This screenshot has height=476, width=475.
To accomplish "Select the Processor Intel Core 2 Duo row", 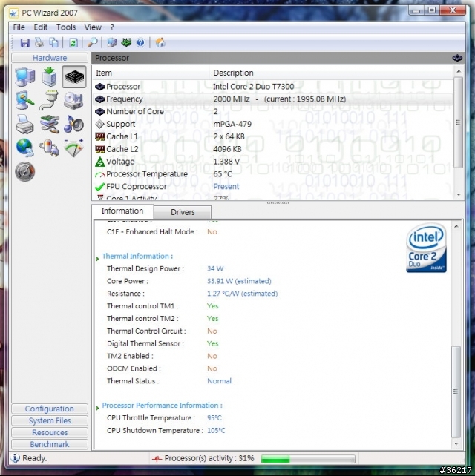I will coord(272,87).
